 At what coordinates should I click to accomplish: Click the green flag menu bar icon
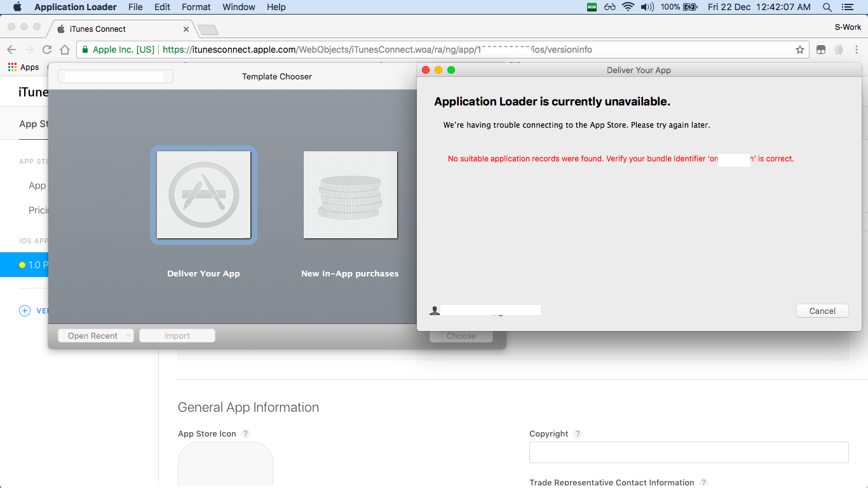click(592, 7)
